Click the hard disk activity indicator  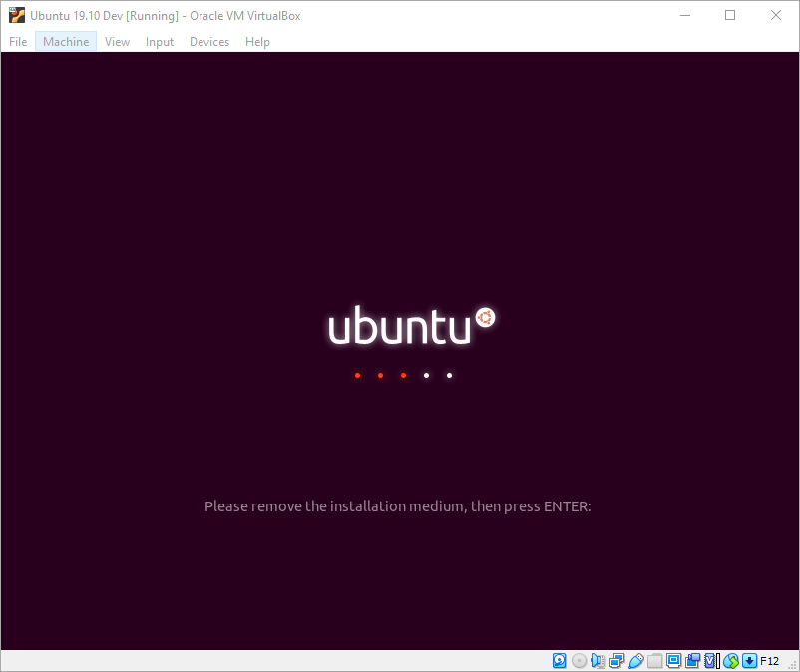[x=560, y=661]
